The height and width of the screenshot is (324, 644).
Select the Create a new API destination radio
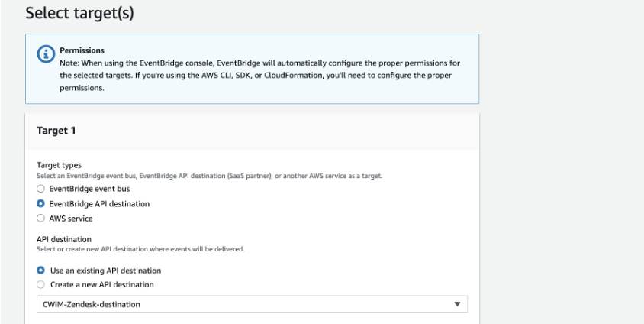[x=40, y=285]
